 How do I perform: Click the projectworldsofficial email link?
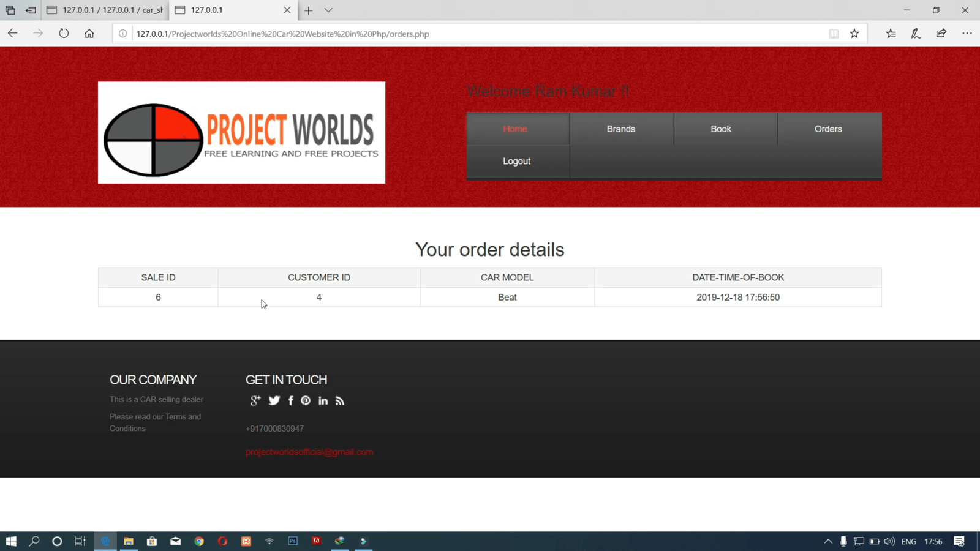309,452
